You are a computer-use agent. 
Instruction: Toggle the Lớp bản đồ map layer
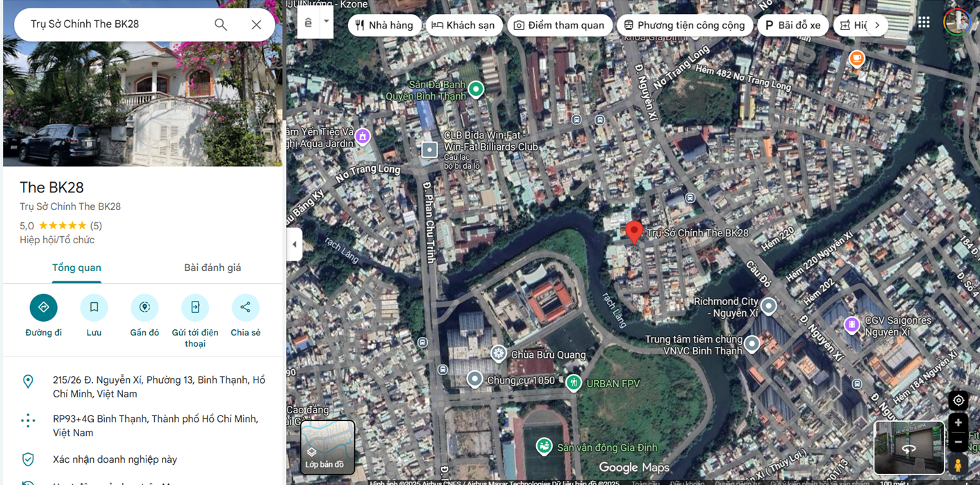point(327,447)
